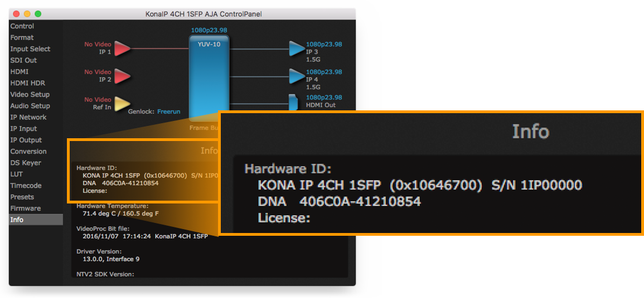
Task: Click the No Video label for Ref In
Action: (x=98, y=99)
